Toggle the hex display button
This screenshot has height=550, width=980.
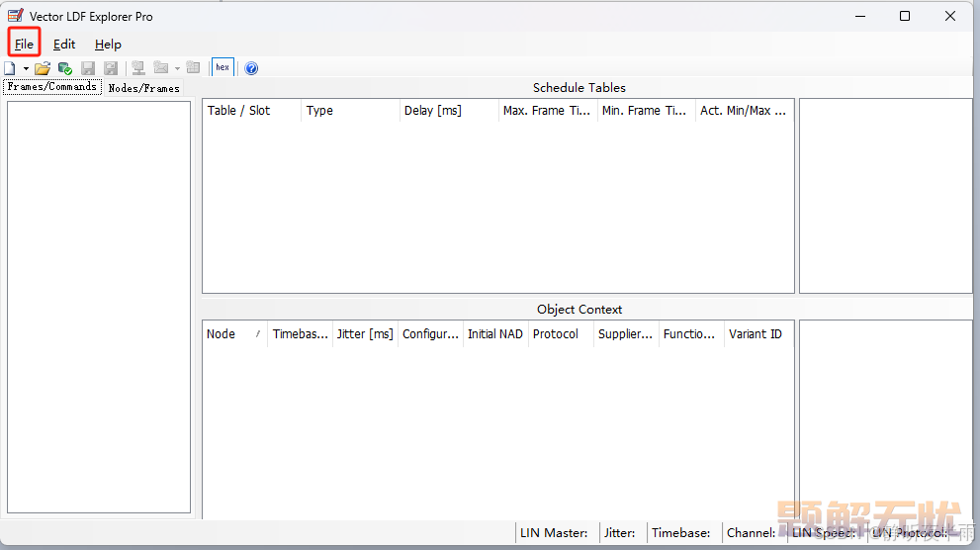pyautogui.click(x=223, y=67)
